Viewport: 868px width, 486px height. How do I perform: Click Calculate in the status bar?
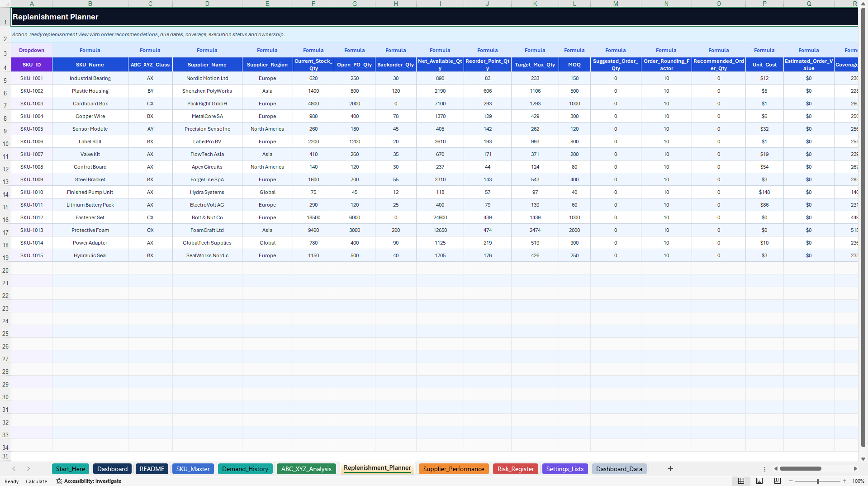click(x=36, y=481)
